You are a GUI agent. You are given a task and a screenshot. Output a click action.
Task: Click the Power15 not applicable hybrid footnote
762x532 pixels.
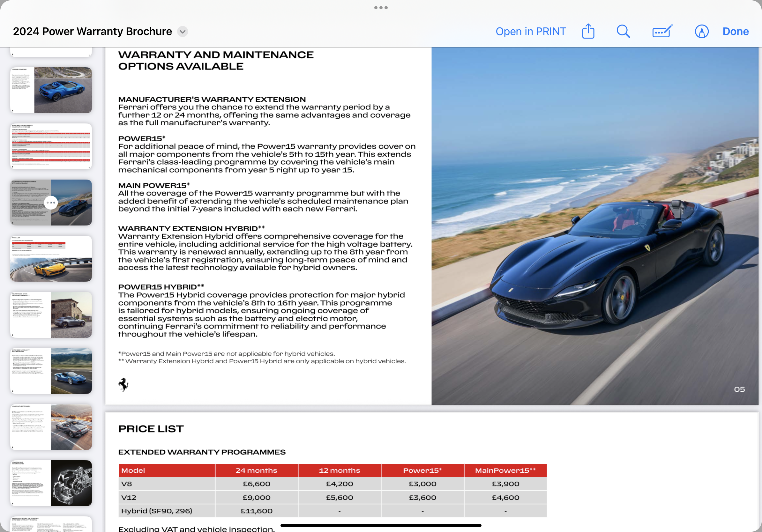[x=227, y=354]
